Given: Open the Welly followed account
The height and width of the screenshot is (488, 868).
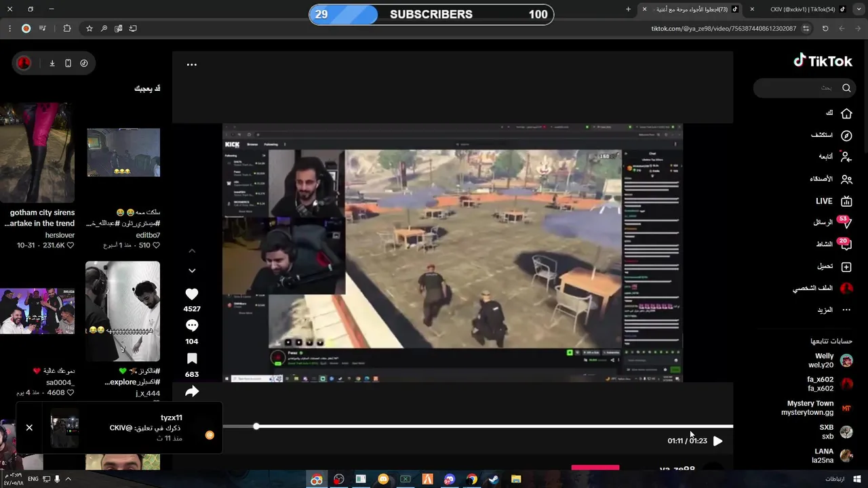Looking at the screenshot, I should tap(830, 361).
